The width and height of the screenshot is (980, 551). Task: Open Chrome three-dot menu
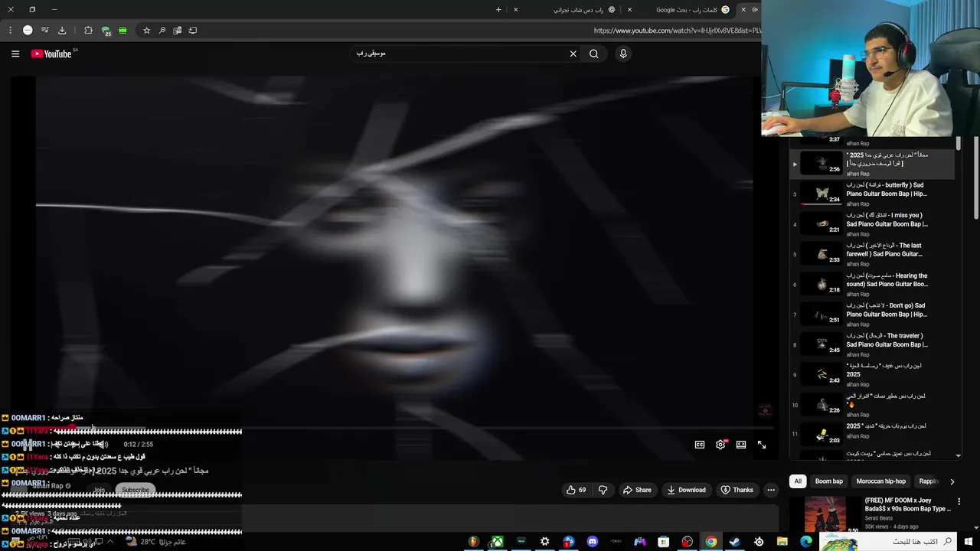(x=10, y=31)
